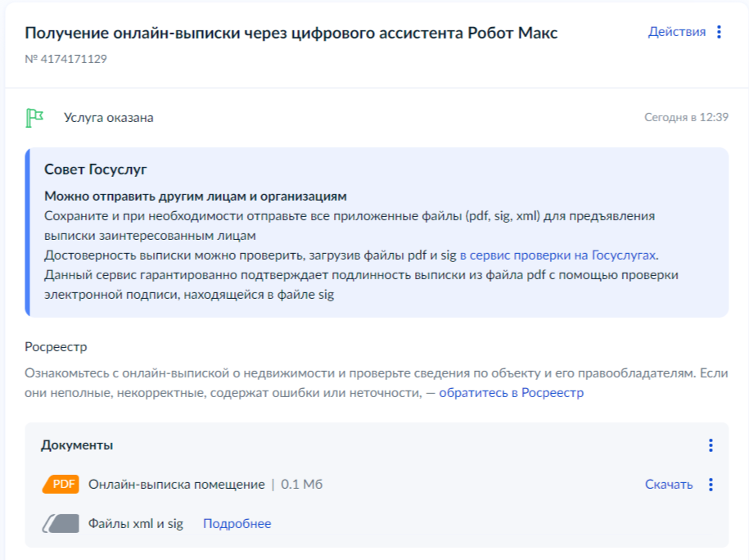Viewport: 749px width, 560px height.
Task: Select the Онлайн-выписка помещение document name
Action: (x=176, y=485)
